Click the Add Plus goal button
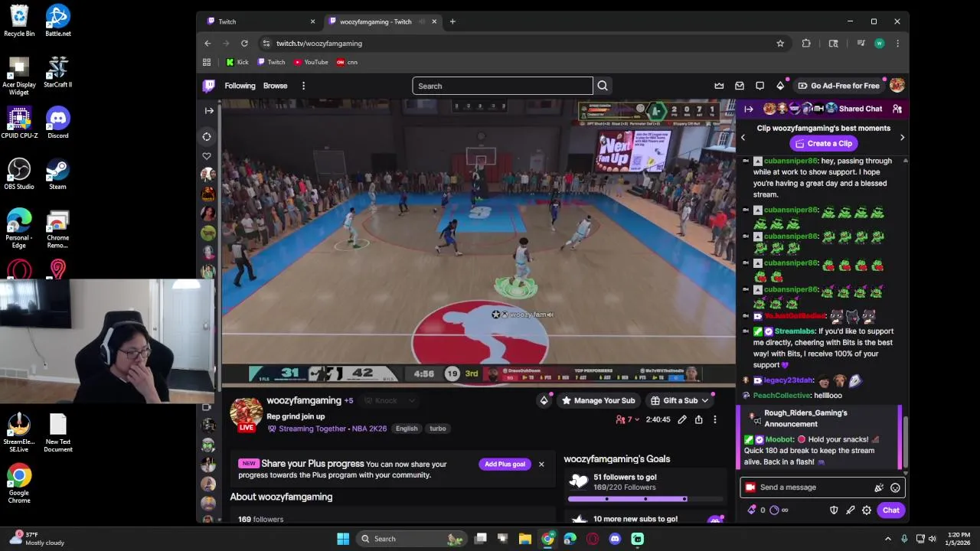The width and height of the screenshot is (980, 551). (505, 465)
